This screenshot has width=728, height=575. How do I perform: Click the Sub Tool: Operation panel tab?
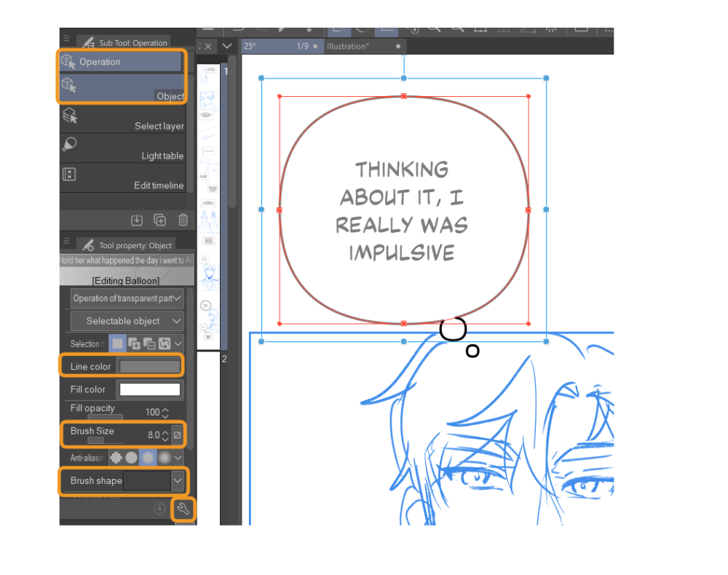tap(126, 42)
